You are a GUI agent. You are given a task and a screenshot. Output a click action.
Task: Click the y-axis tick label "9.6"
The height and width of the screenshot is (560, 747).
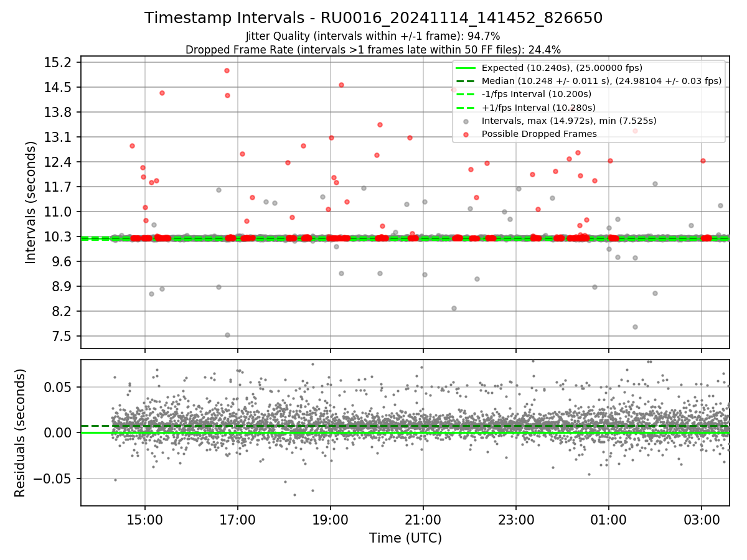63,261
